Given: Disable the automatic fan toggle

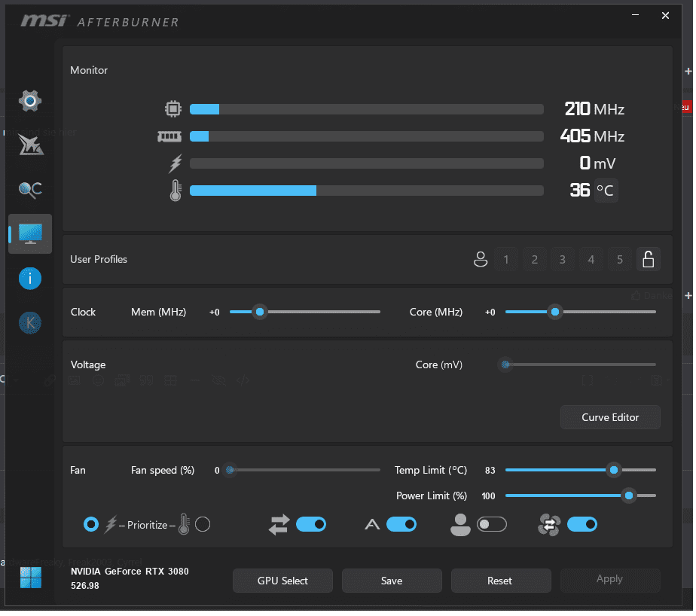Looking at the screenshot, I should (x=402, y=526).
